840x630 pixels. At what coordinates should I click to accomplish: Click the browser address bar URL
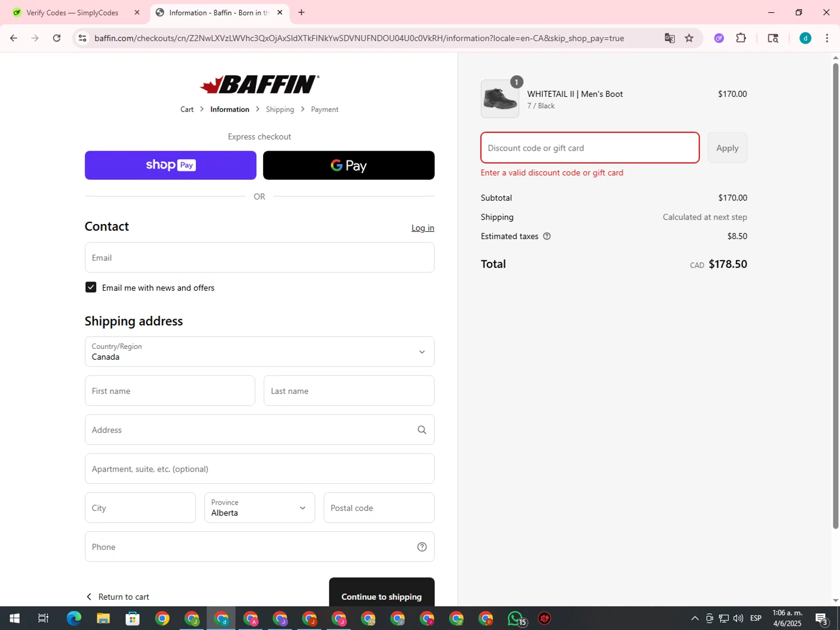[x=359, y=38]
